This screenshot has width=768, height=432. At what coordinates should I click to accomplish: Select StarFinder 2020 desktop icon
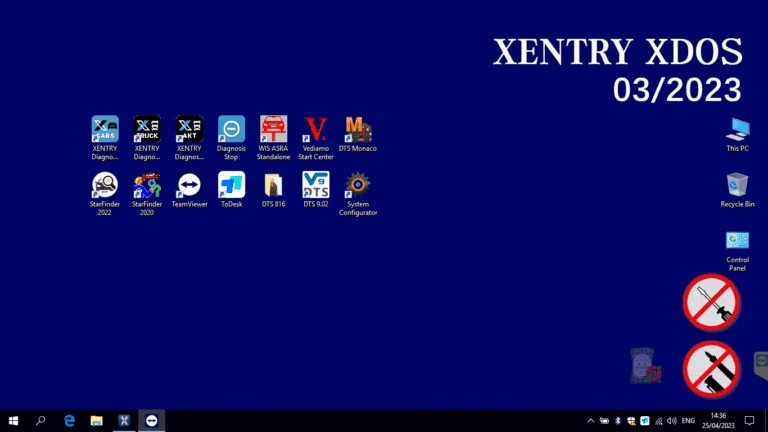click(x=147, y=186)
